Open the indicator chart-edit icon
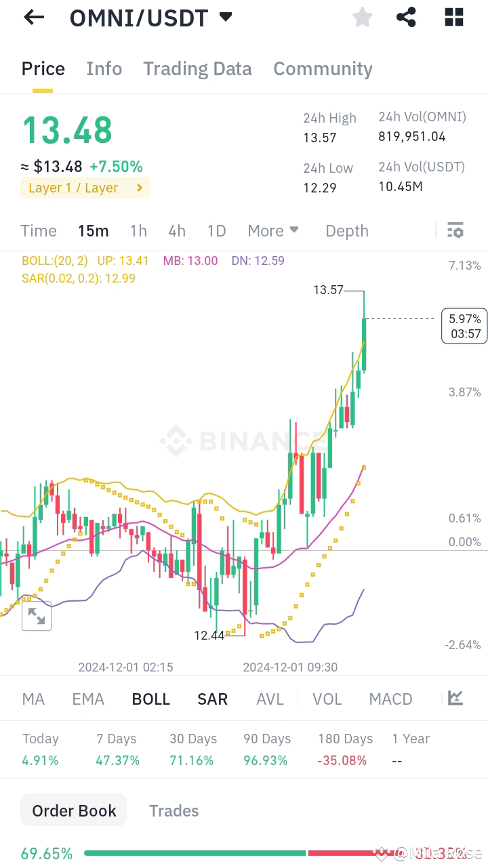The height and width of the screenshot is (868, 488). click(455, 698)
